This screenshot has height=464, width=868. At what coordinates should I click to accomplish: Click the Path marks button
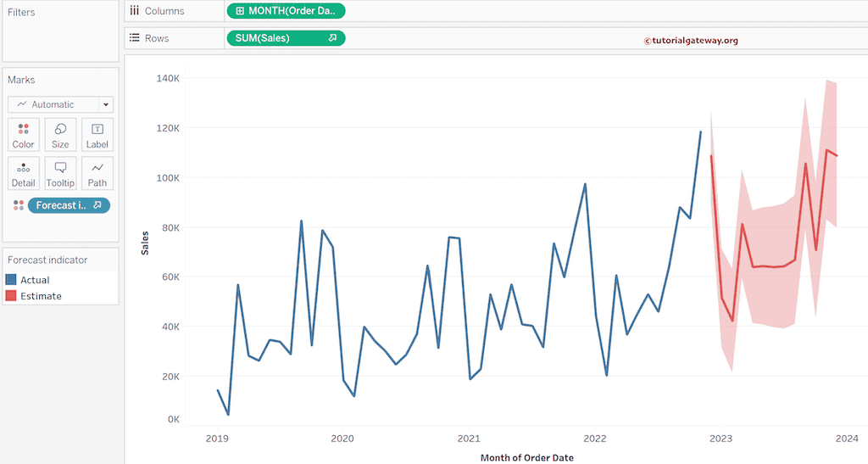click(97, 173)
